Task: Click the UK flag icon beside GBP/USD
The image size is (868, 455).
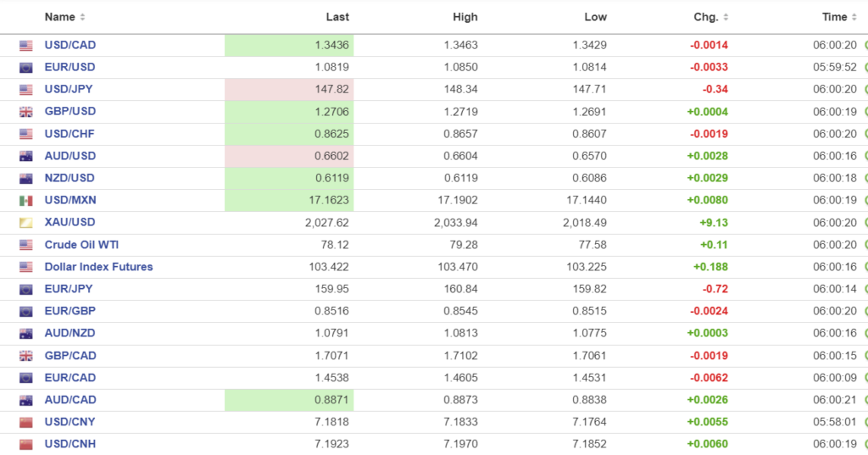Action: 26,112
